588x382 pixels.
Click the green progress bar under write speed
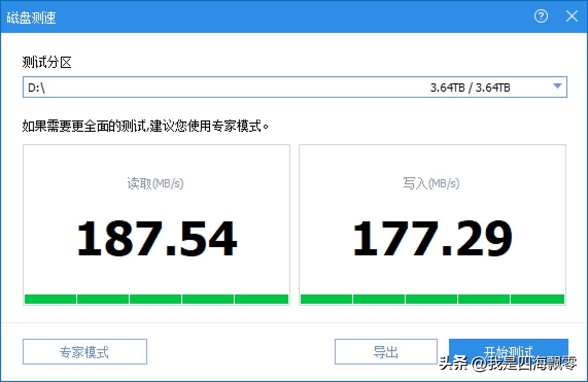tap(432, 299)
